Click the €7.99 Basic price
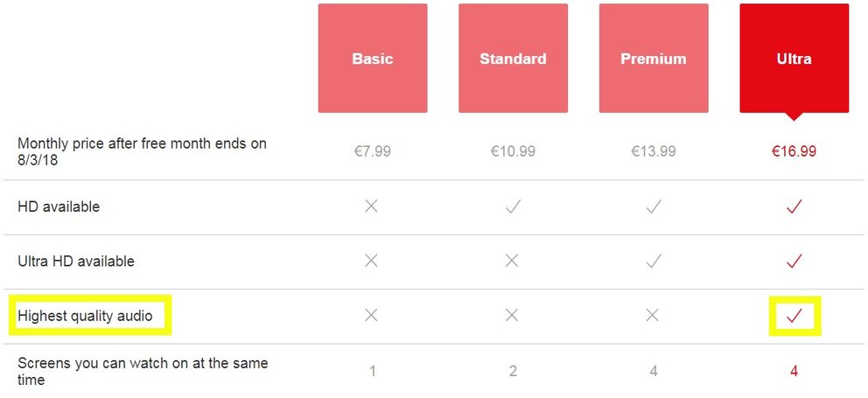 point(373,151)
